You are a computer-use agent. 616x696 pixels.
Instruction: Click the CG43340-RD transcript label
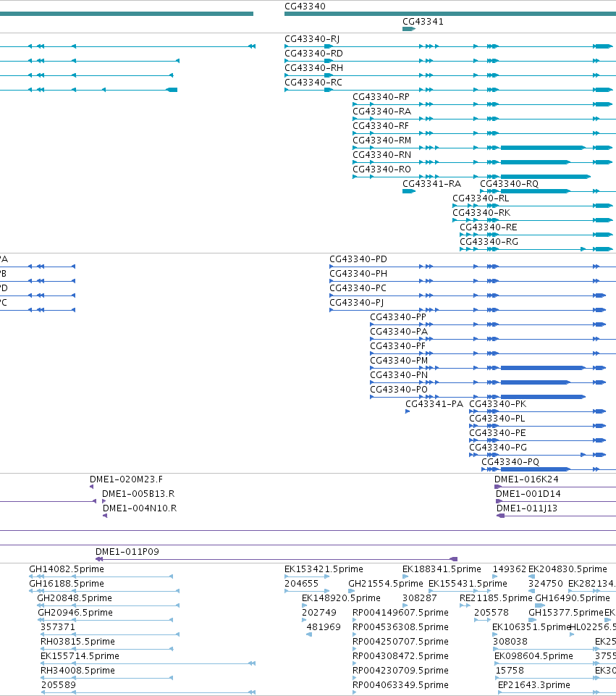pyautogui.click(x=313, y=54)
